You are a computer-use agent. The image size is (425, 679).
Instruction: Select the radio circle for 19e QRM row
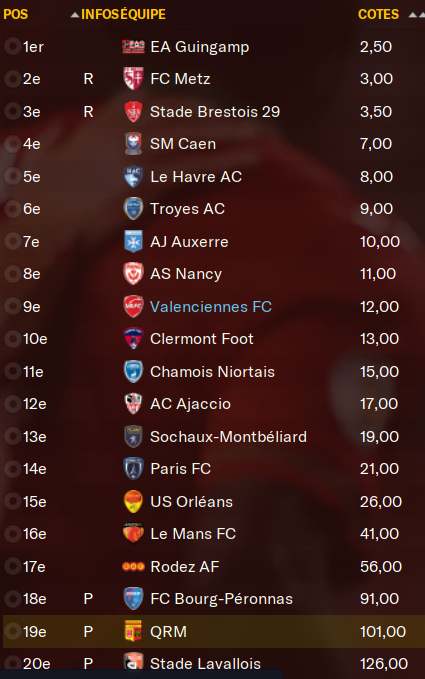coord(12,631)
